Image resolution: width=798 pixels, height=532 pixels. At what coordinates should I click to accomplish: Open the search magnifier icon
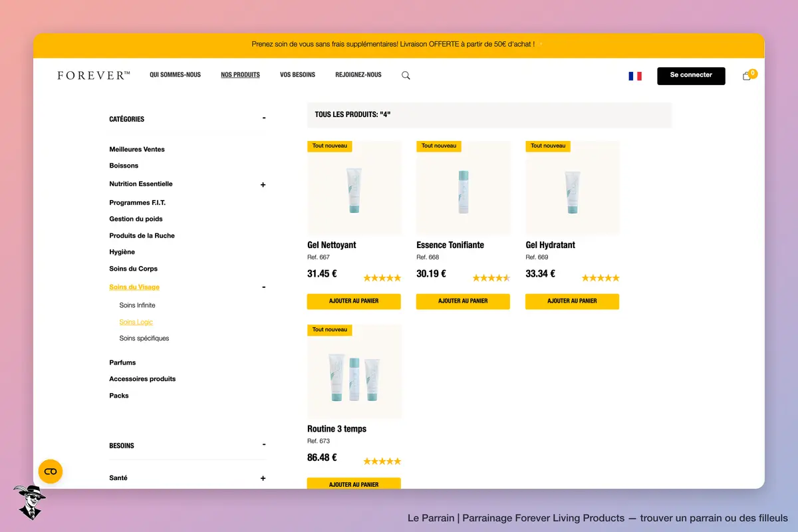click(x=406, y=75)
